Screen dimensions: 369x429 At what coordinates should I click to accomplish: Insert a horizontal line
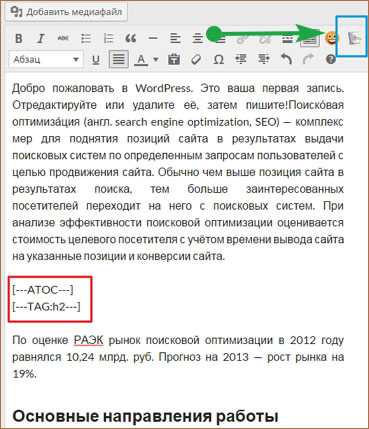point(153,38)
